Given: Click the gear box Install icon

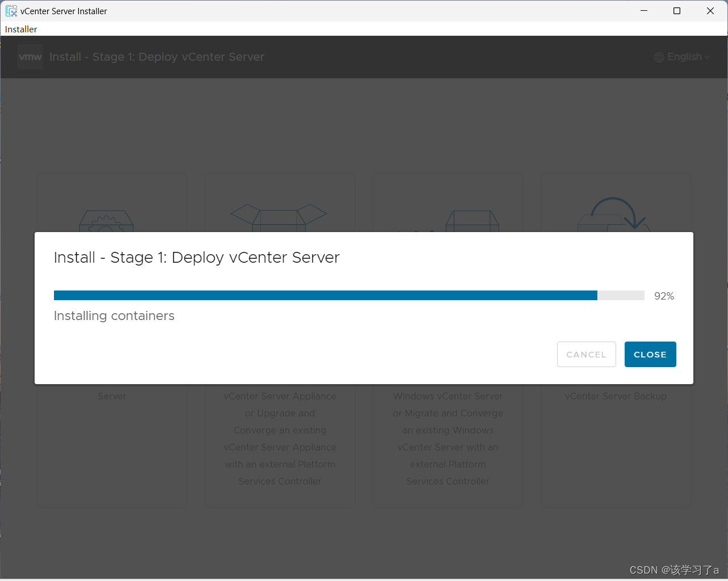Looking at the screenshot, I should tap(106, 221).
